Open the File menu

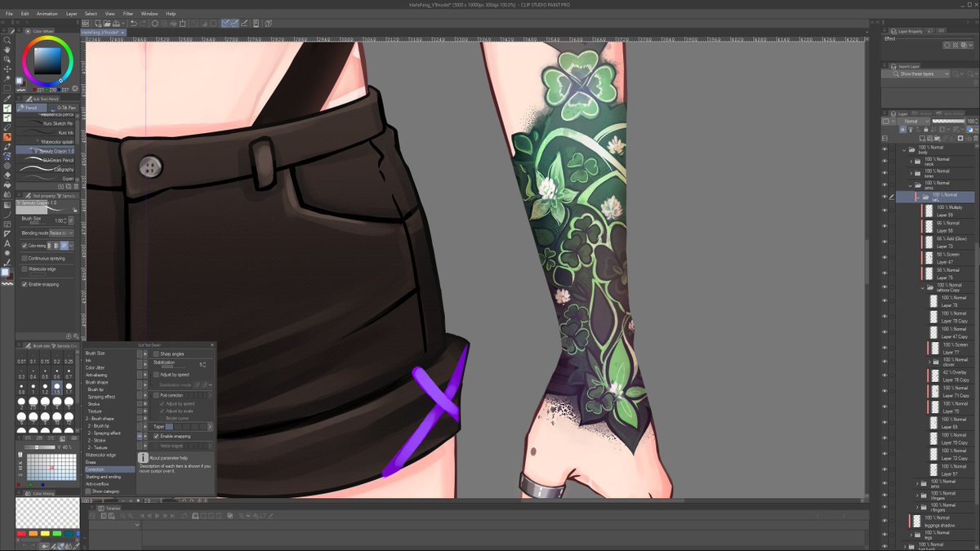[x=9, y=14]
